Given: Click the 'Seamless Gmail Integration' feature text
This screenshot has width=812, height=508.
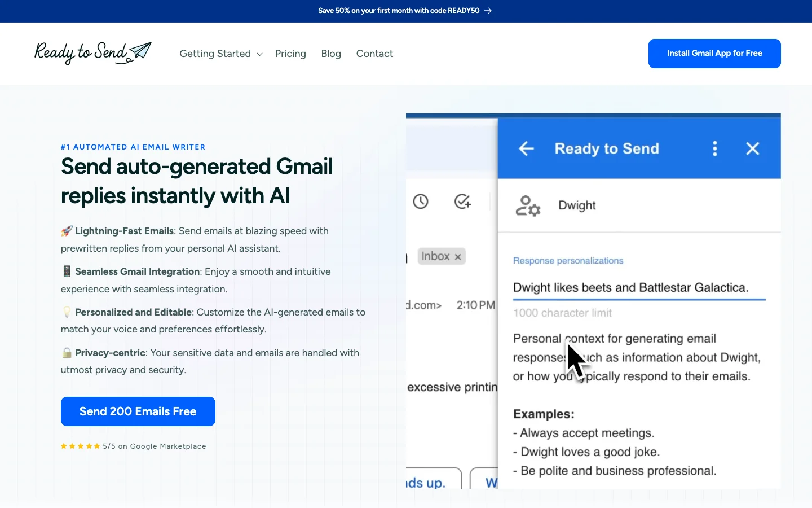Looking at the screenshot, I should (137, 271).
